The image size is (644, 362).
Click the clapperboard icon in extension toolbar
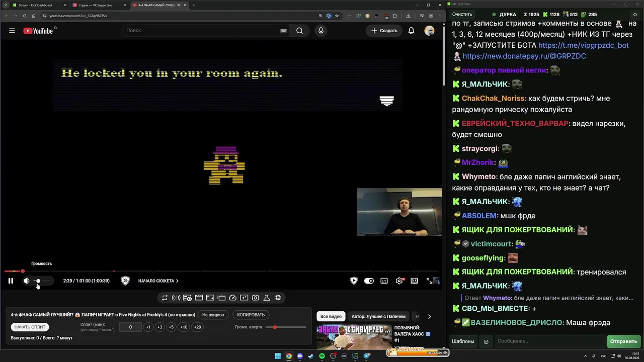[199, 298]
